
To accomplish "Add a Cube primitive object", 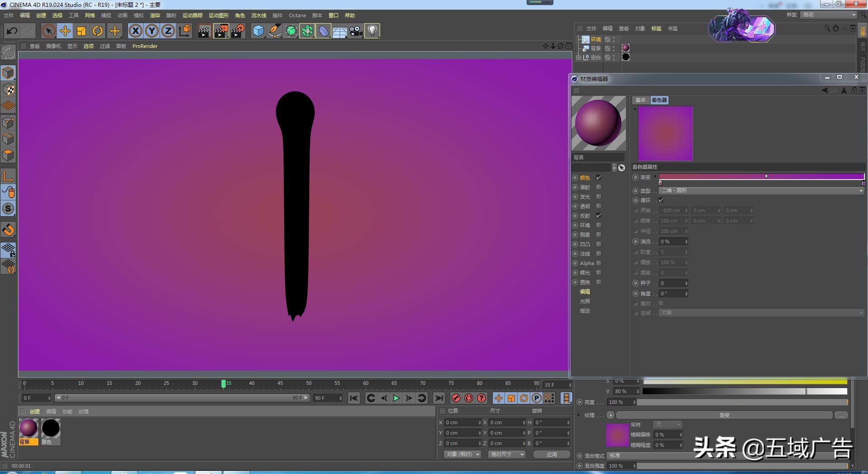I will coord(258,31).
